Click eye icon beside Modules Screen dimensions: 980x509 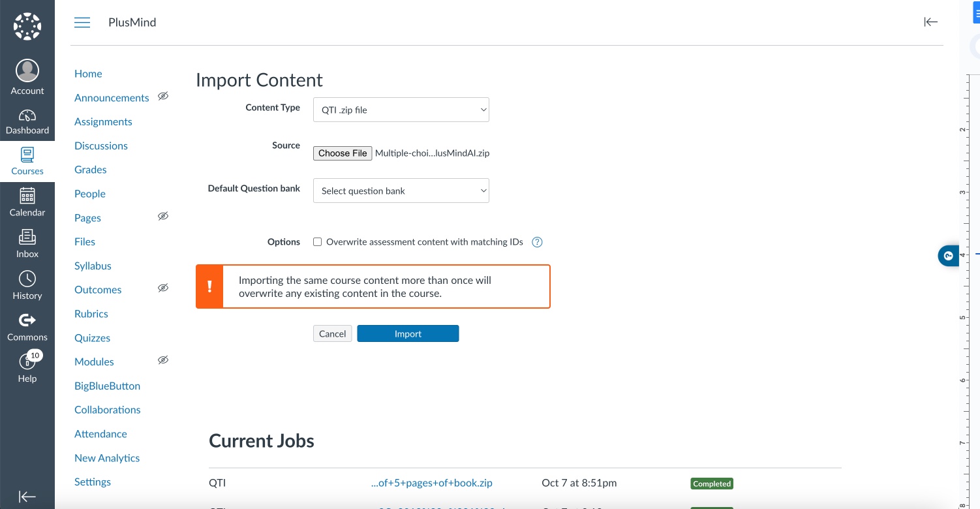[163, 360]
